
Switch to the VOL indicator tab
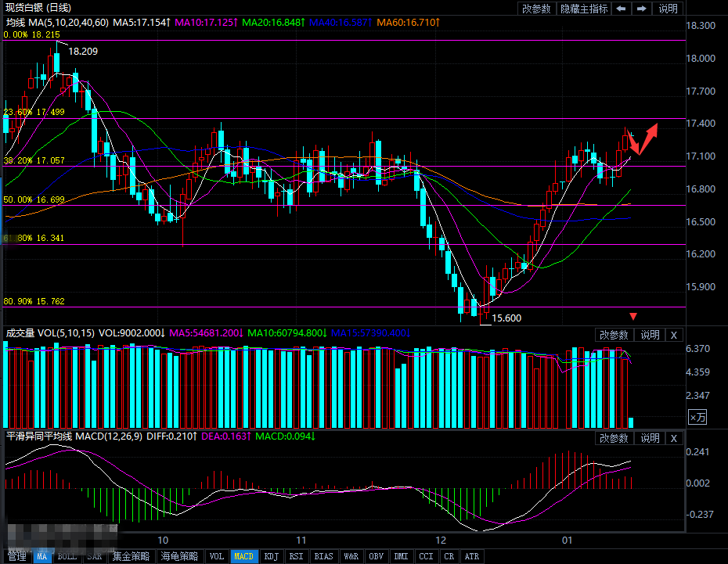[217, 557]
